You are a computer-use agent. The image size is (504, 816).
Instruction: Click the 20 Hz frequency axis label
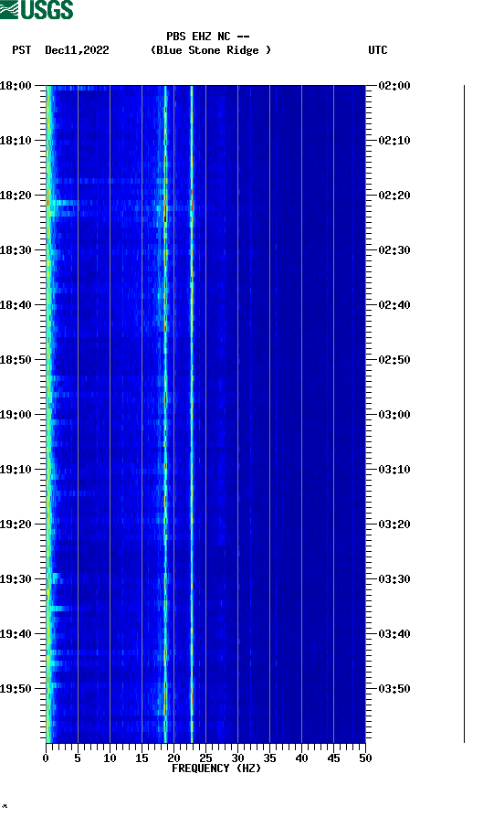click(x=173, y=758)
